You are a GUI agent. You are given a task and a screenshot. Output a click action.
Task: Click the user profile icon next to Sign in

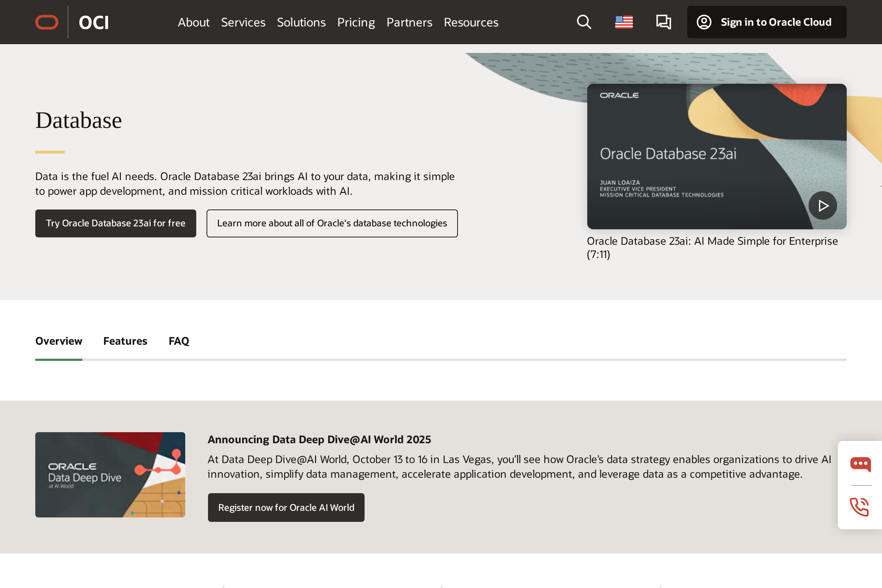click(704, 22)
